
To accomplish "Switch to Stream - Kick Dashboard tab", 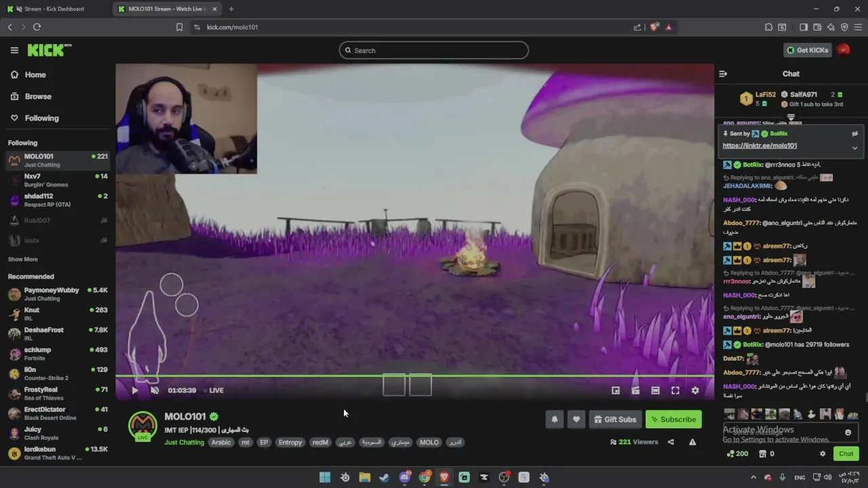I will (x=56, y=9).
